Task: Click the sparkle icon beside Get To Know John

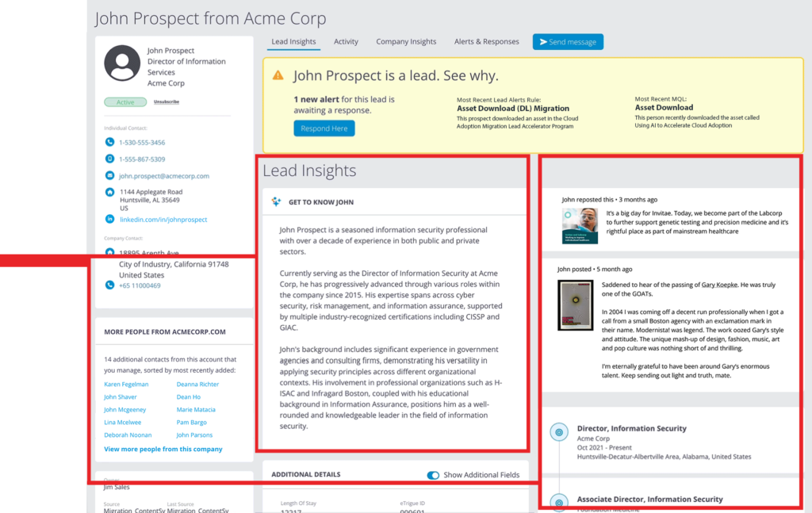Action: tap(277, 202)
